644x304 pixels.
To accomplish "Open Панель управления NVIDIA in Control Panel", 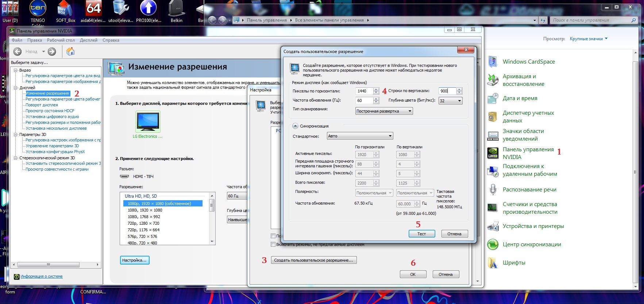I will (x=528, y=153).
